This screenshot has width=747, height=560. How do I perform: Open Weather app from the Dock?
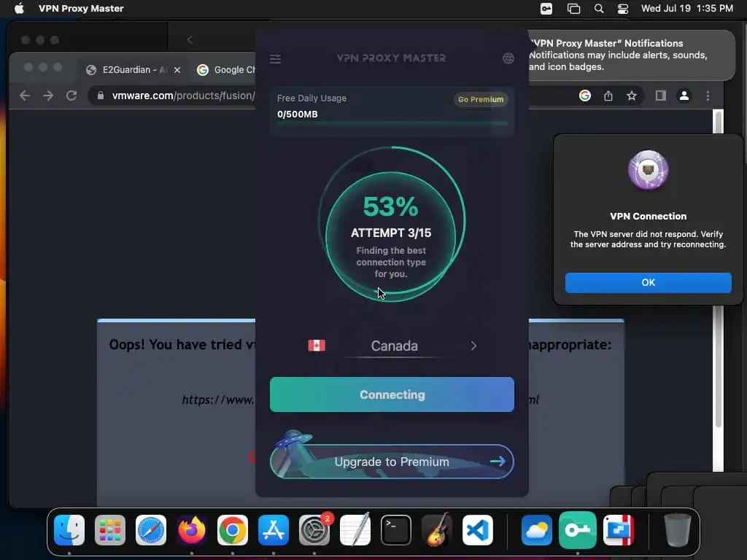(537, 530)
